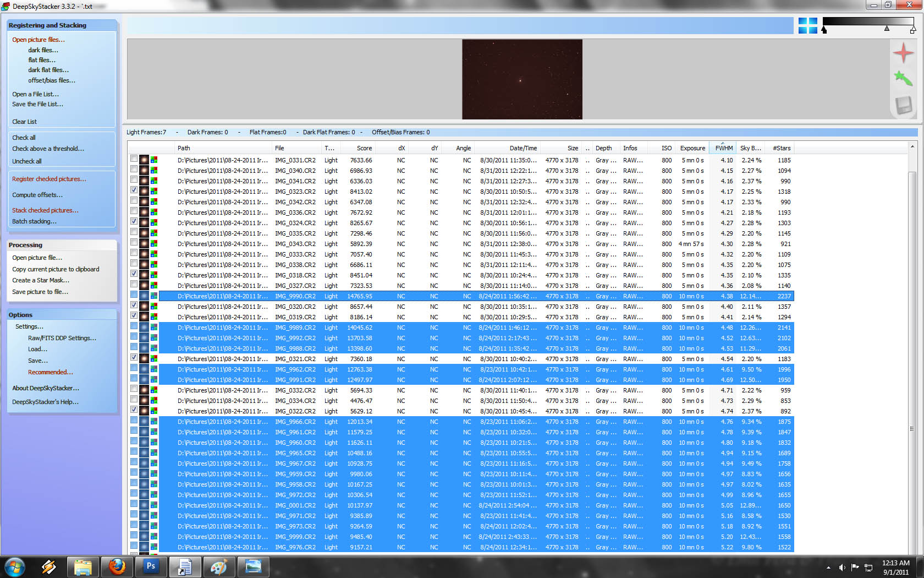Click the network tray icon
Image resolution: width=924 pixels, height=578 pixels.
(x=869, y=567)
